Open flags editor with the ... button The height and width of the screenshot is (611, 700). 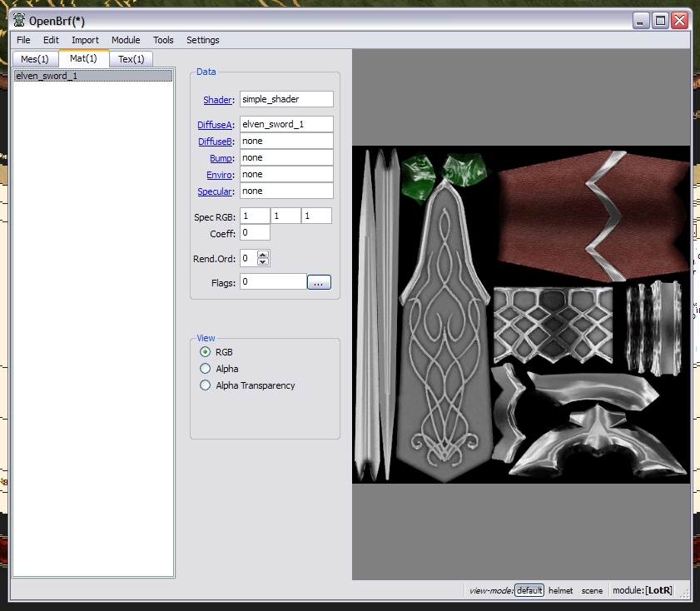tap(319, 282)
